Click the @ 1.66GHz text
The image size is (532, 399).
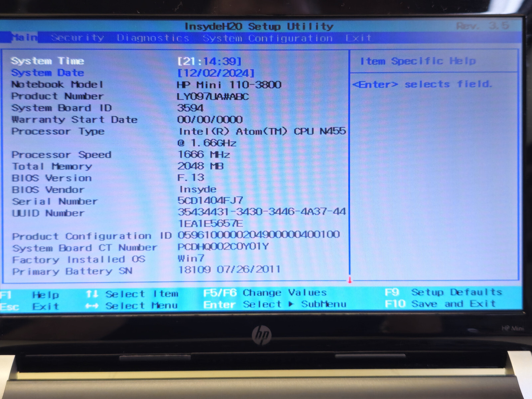point(207,143)
